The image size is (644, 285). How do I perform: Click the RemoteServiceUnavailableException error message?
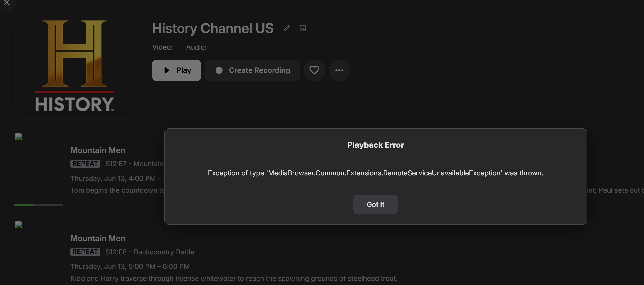[x=375, y=173]
